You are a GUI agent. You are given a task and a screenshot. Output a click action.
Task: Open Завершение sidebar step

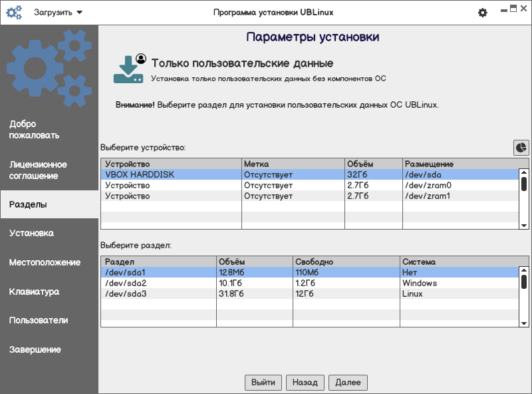[x=49, y=349]
